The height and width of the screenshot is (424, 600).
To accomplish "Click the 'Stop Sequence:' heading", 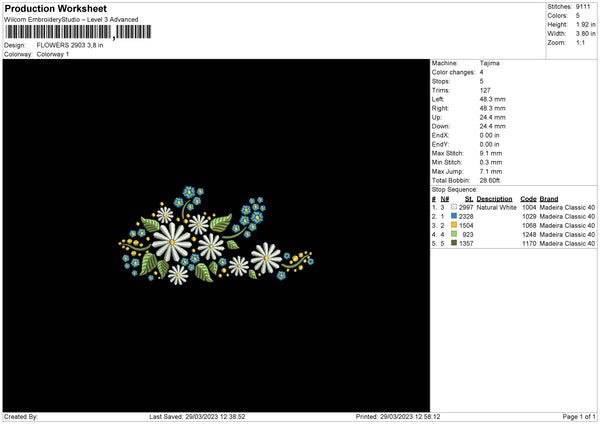I will pyautogui.click(x=455, y=189).
